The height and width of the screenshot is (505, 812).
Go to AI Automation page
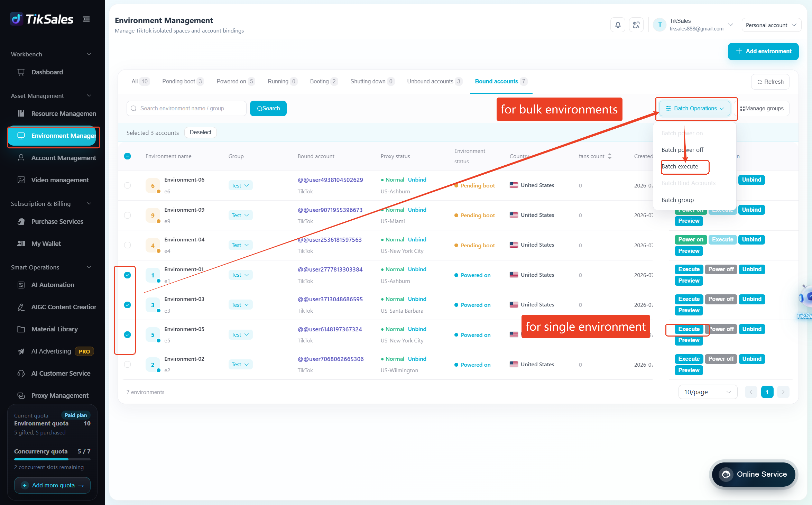point(52,285)
